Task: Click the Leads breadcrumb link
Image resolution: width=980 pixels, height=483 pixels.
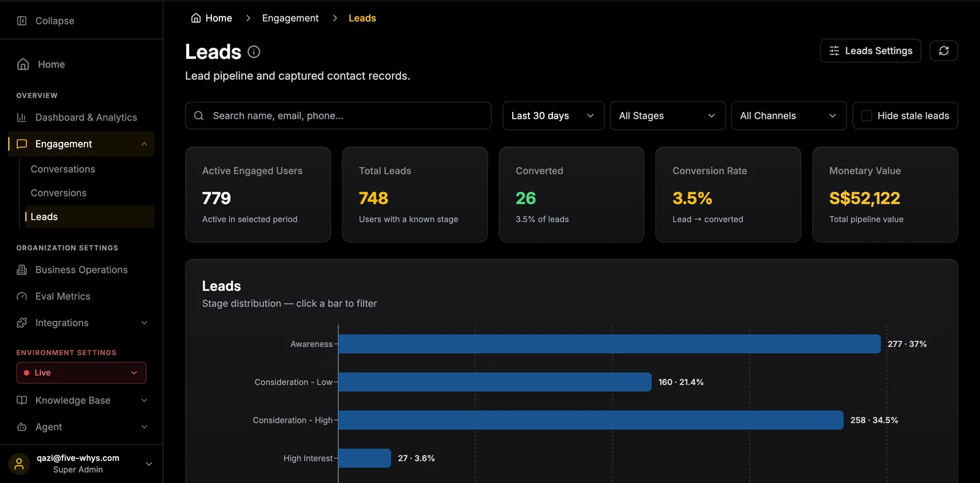Action: pyautogui.click(x=362, y=18)
